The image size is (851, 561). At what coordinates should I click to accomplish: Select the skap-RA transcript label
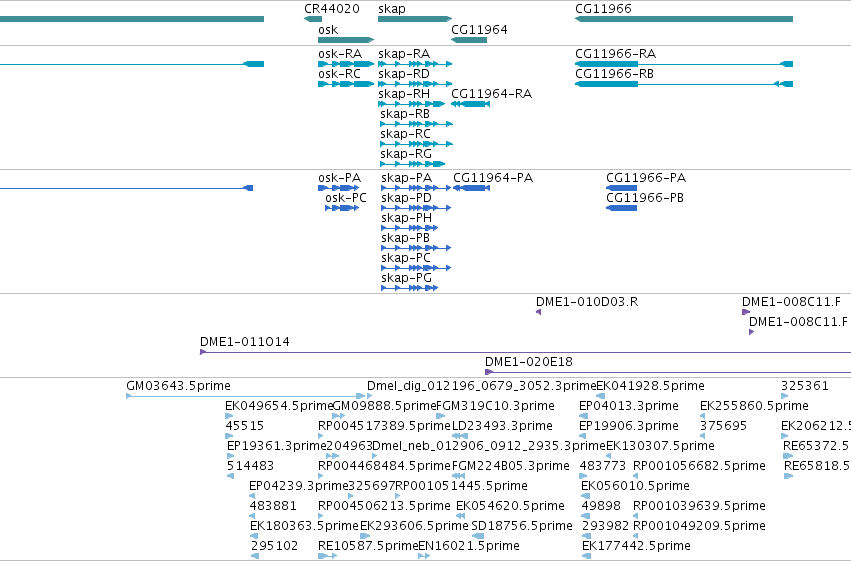pos(404,54)
